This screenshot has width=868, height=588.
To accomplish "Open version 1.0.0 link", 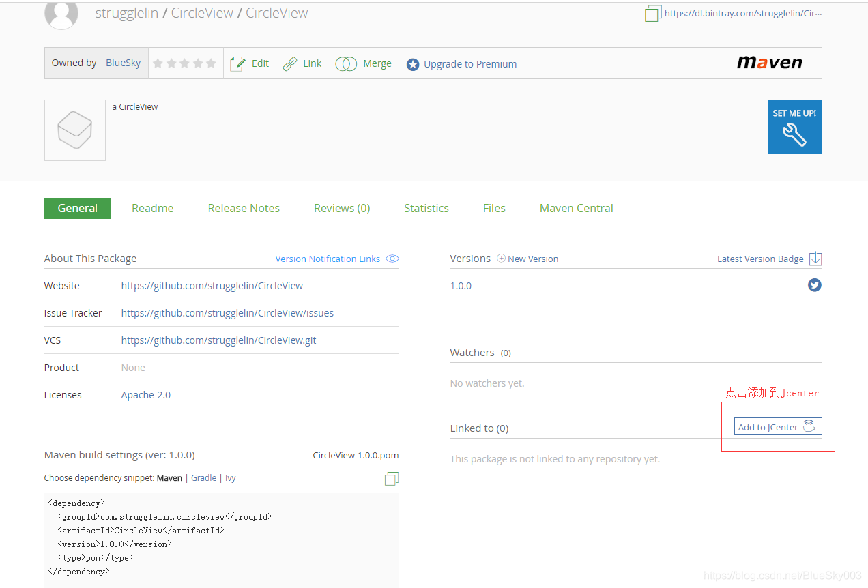I will 461,286.
